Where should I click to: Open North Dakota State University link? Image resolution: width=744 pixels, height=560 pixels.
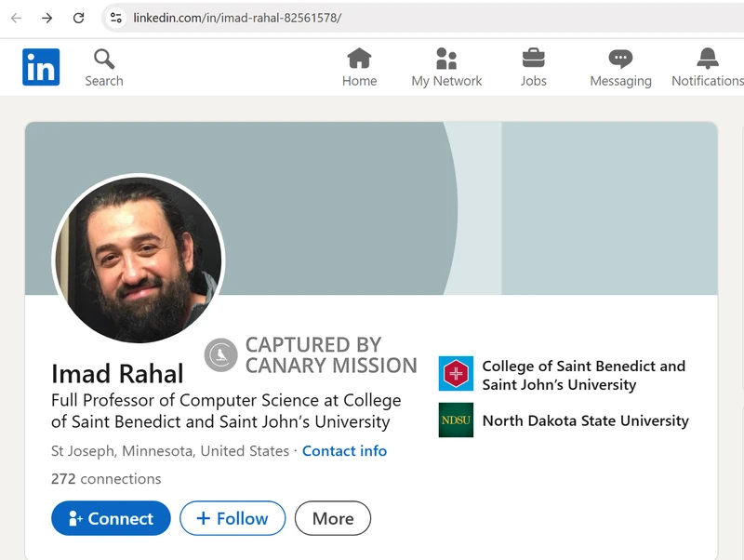coord(586,420)
